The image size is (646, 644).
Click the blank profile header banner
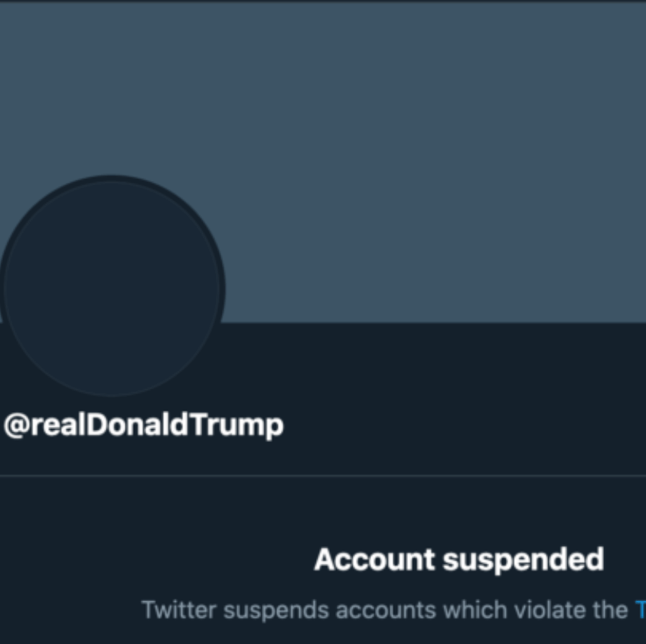coord(429,153)
